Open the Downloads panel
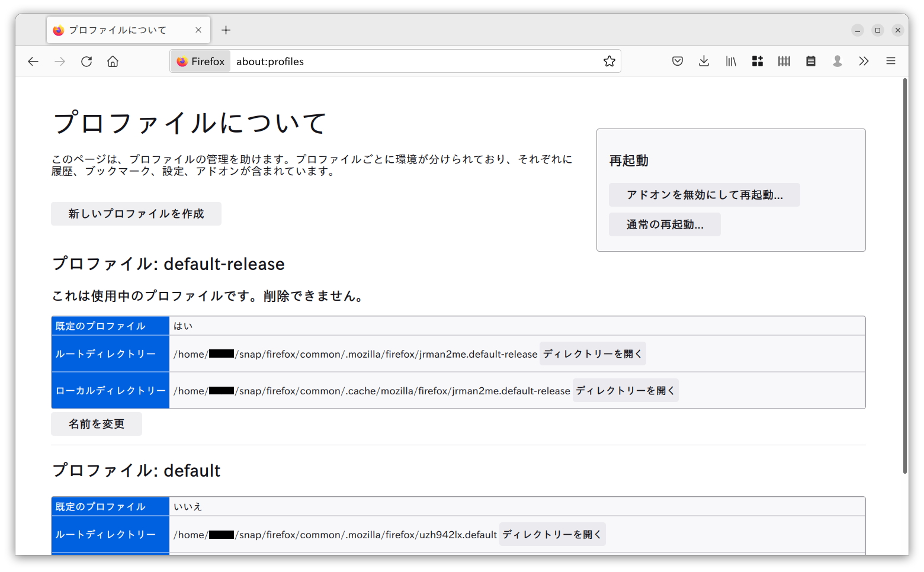This screenshot has height=572, width=924. coord(704,61)
